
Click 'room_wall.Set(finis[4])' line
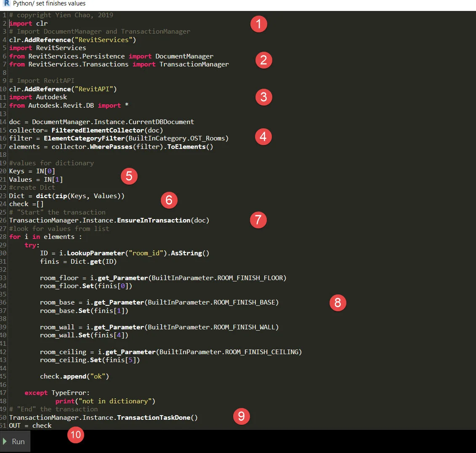[x=84, y=335]
